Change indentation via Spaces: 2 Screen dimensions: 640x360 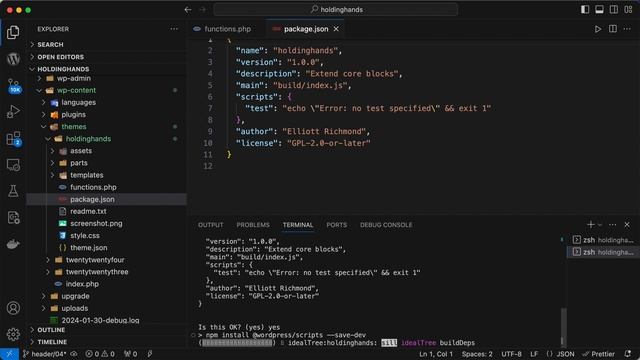pyautogui.click(x=477, y=354)
